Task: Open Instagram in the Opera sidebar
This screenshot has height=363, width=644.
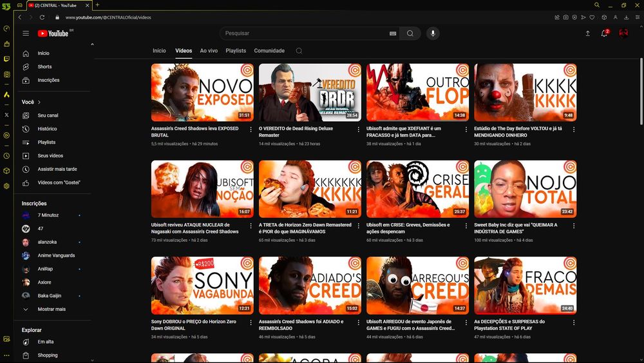Action: pos(6,74)
